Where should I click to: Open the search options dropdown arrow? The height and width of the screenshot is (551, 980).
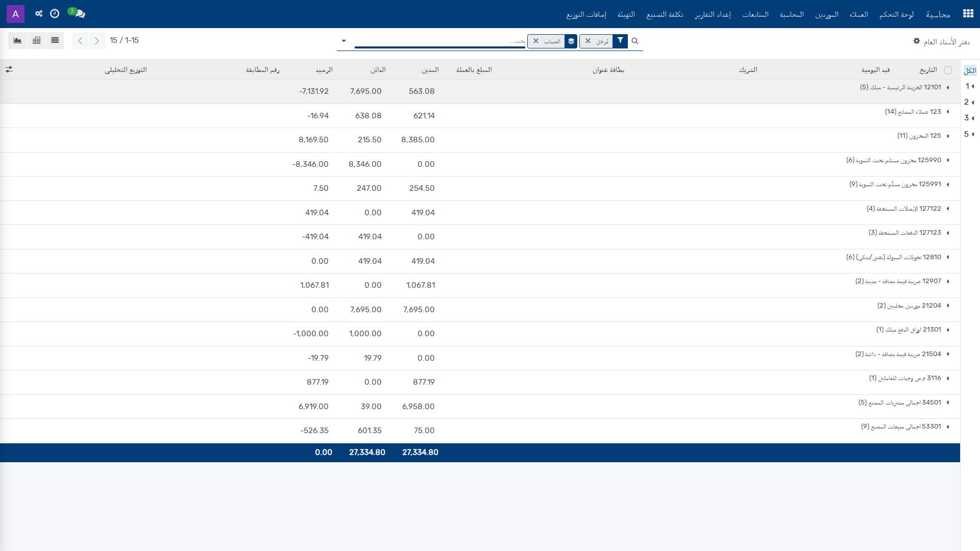[x=344, y=41]
